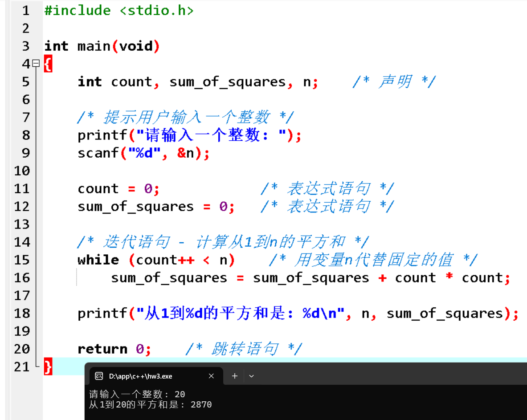Screen dimensions: 527x420
Task: Click the 'while' keyword on line 15
Action: 98,260
